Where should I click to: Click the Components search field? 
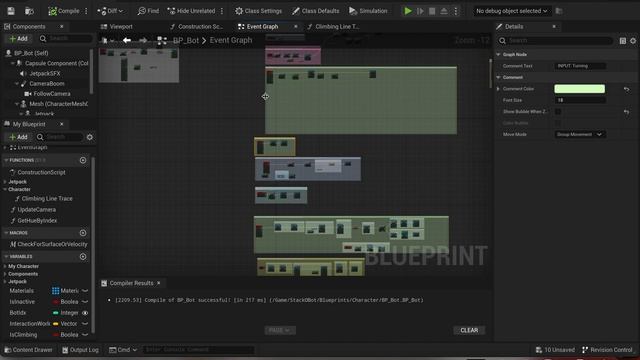click(x=66, y=38)
